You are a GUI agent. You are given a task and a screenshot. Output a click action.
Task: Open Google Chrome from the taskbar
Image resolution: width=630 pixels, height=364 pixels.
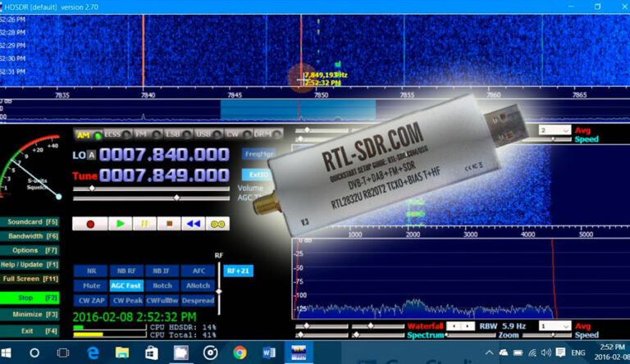(x=240, y=353)
